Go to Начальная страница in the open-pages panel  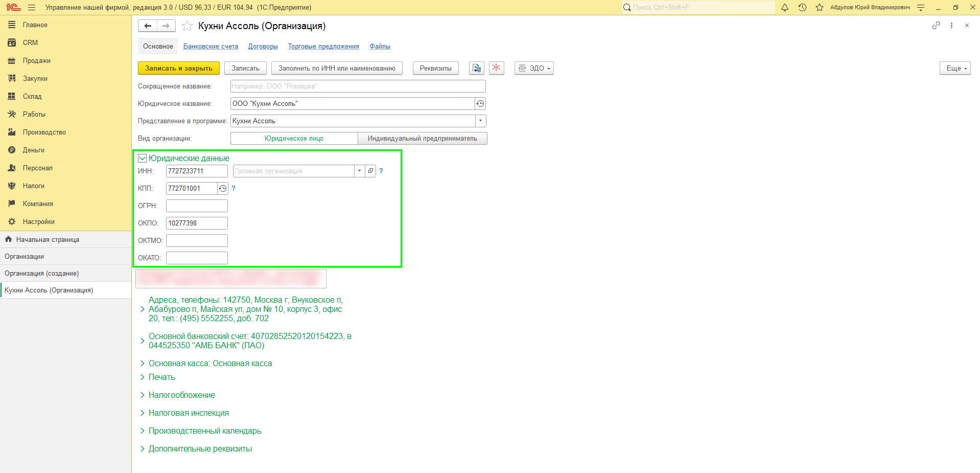pyautogui.click(x=65, y=240)
